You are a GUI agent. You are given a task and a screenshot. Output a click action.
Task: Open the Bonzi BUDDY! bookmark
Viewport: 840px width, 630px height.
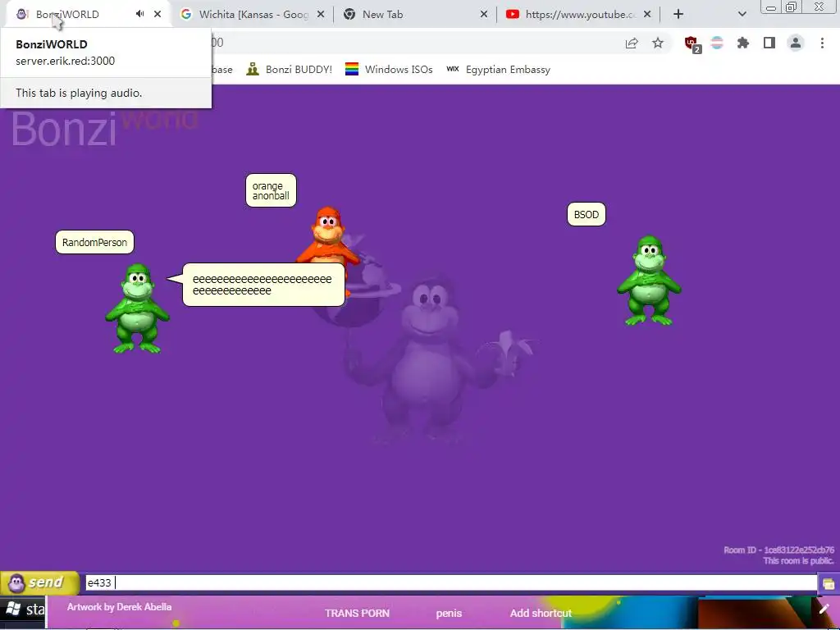pyautogui.click(x=290, y=69)
